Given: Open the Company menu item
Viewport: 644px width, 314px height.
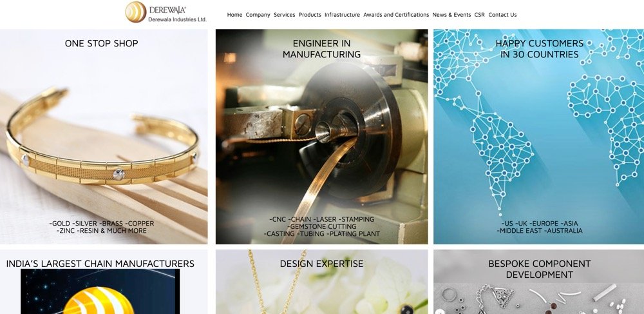Looking at the screenshot, I should [x=258, y=15].
